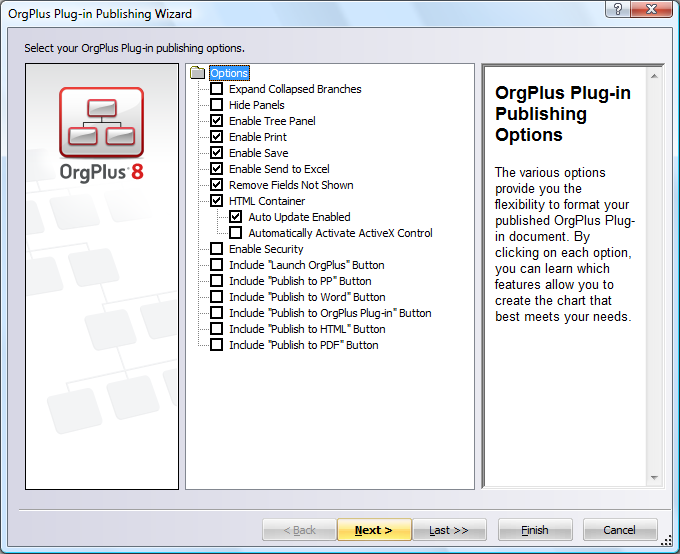
Task: Uncheck the Auto Update Enabled checkbox
Action: (235, 217)
